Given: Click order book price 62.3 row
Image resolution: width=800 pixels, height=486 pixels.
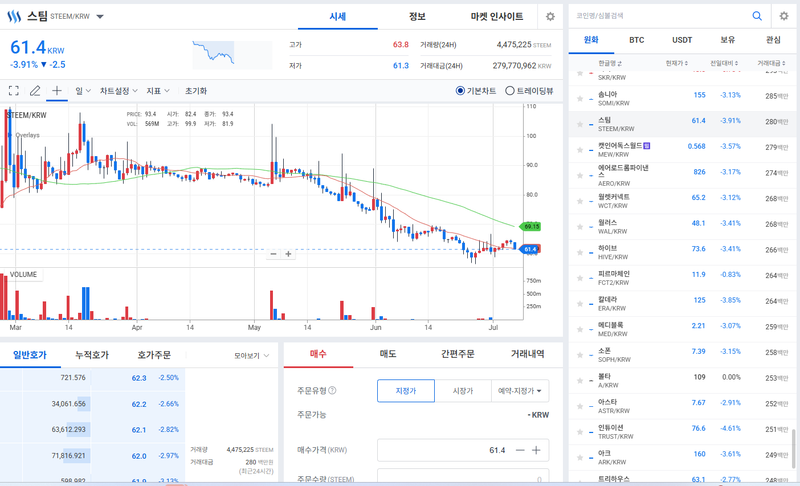Looking at the screenshot, I should [x=92, y=378].
